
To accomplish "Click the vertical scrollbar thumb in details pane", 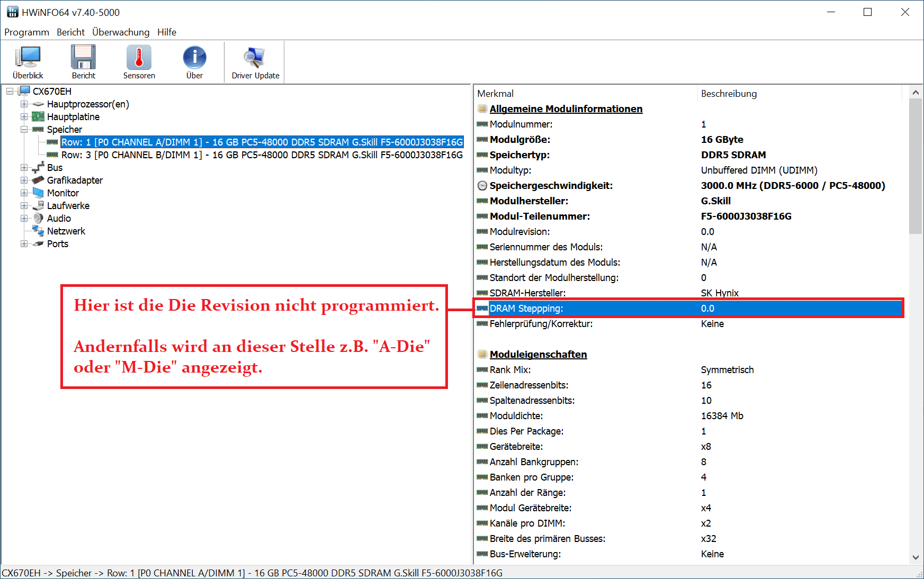I will pyautogui.click(x=916, y=166).
